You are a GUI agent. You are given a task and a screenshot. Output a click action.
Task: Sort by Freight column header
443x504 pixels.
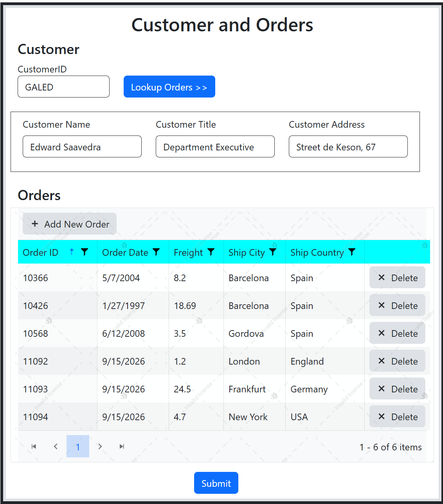tap(188, 253)
